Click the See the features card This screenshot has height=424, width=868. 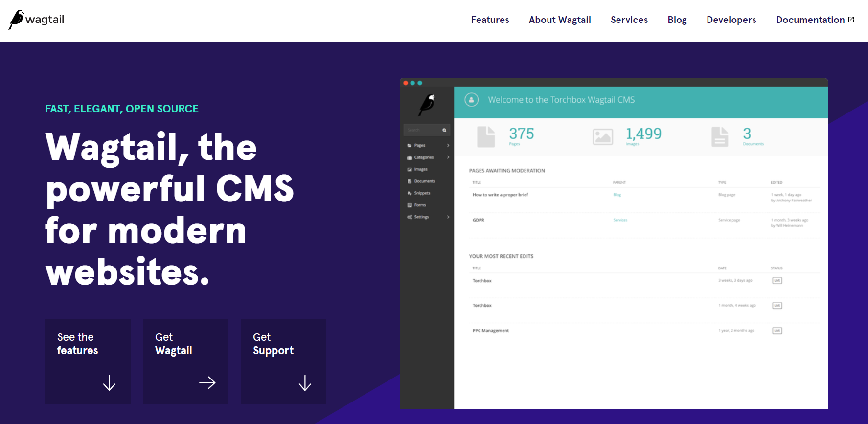pyautogui.click(x=88, y=361)
